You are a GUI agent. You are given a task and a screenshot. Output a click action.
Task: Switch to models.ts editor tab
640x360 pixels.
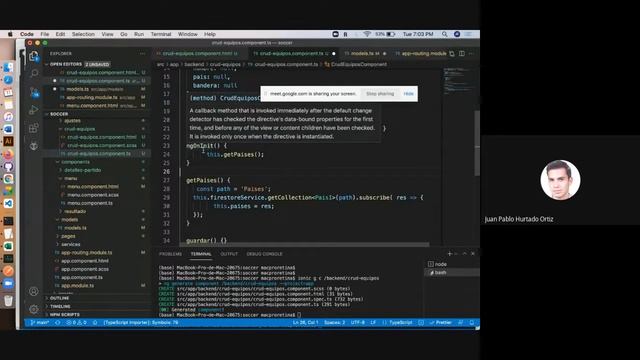click(365, 53)
